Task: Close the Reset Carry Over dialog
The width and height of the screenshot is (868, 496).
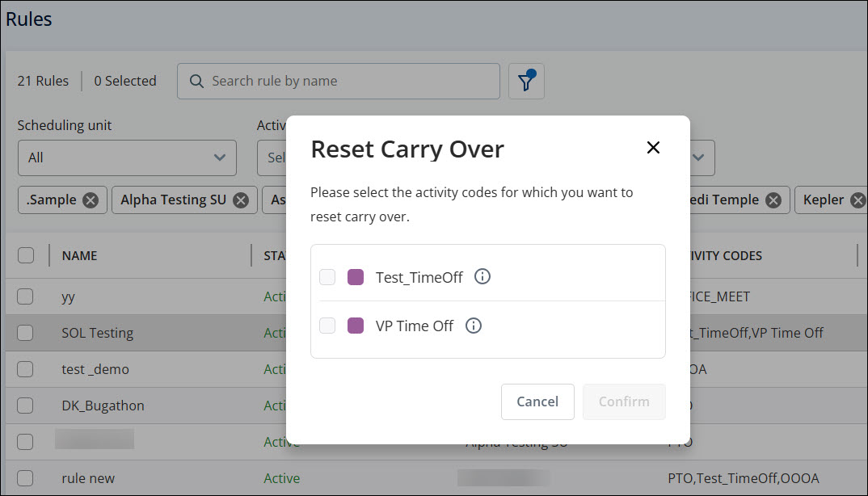Action: click(653, 148)
